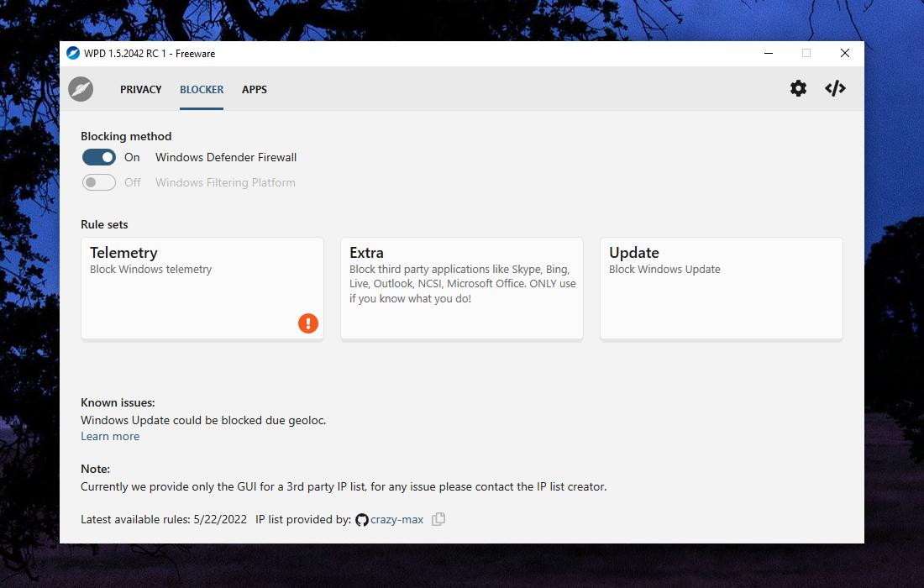Open the APPS tab
Image resolution: width=924 pixels, height=588 pixels.
(x=255, y=90)
